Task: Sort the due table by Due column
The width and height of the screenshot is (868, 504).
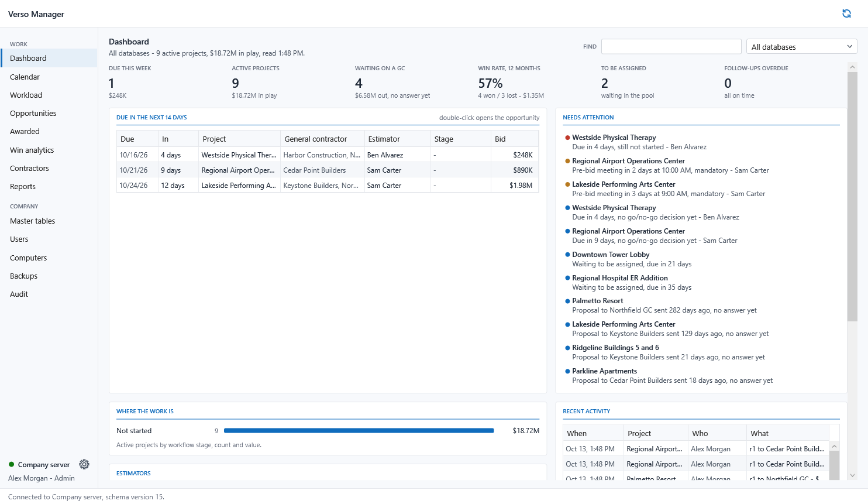Action: pos(137,139)
